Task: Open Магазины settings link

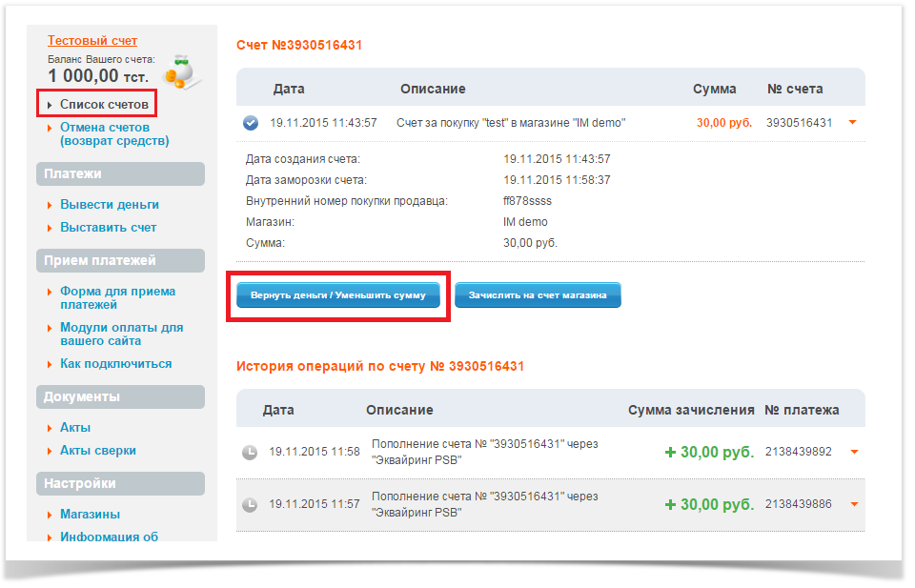Action: (x=90, y=515)
